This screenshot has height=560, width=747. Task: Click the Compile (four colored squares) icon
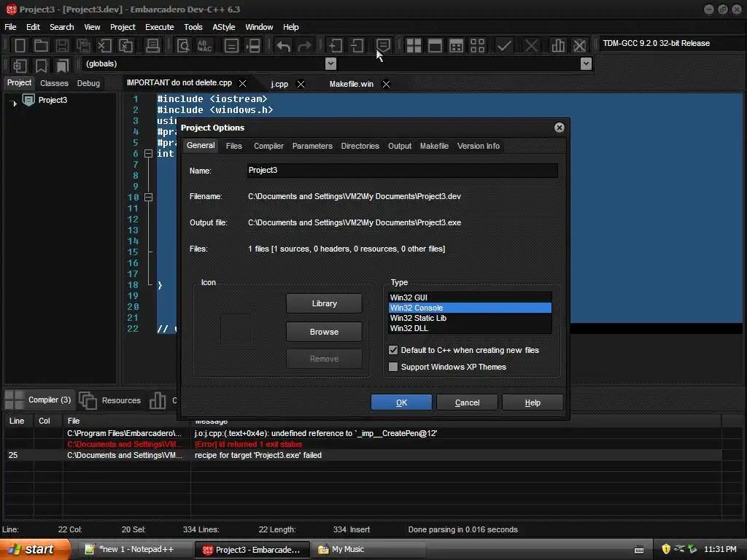(414, 46)
